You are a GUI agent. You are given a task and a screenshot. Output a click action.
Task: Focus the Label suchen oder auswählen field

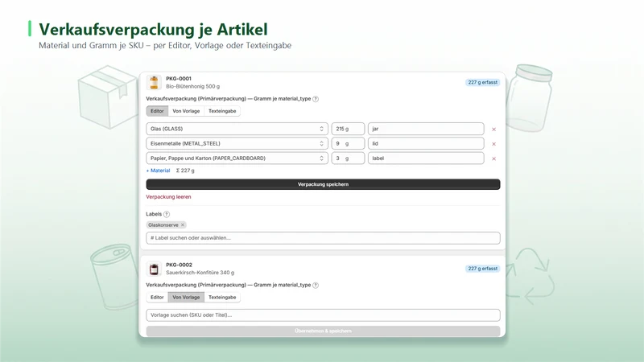tap(324, 238)
